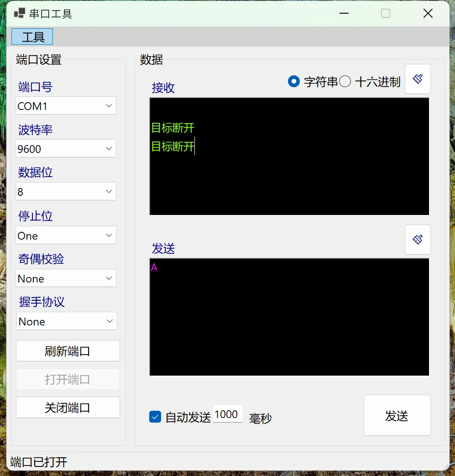This screenshot has height=476, width=455.
Task: Open the 工具 menu
Action: click(32, 37)
